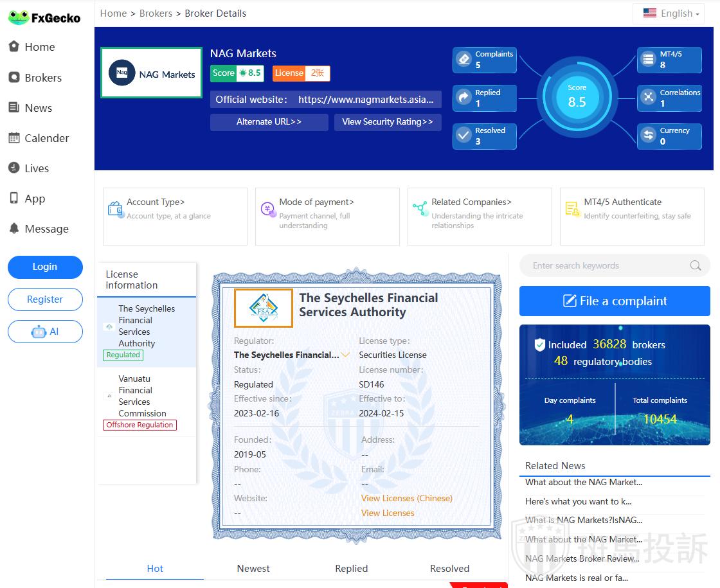Viewport: 720px width, 588px height.
Task: Expand the Regulator name dropdown arrow
Action: click(x=346, y=355)
